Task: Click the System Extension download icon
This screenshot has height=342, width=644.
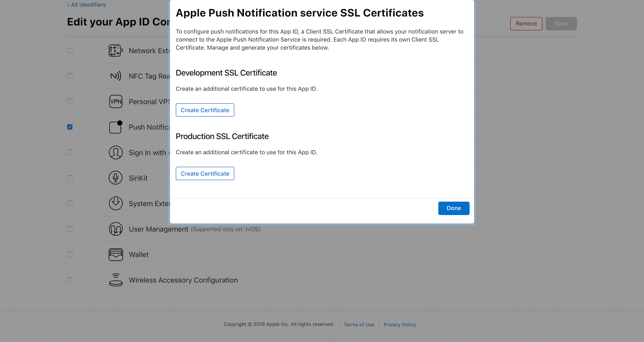Action: pos(115,203)
